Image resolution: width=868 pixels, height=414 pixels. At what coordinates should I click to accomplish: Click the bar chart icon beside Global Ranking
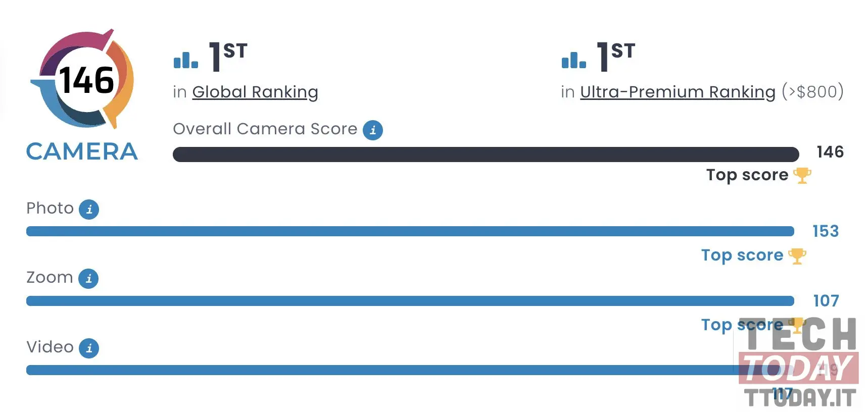coord(185,60)
